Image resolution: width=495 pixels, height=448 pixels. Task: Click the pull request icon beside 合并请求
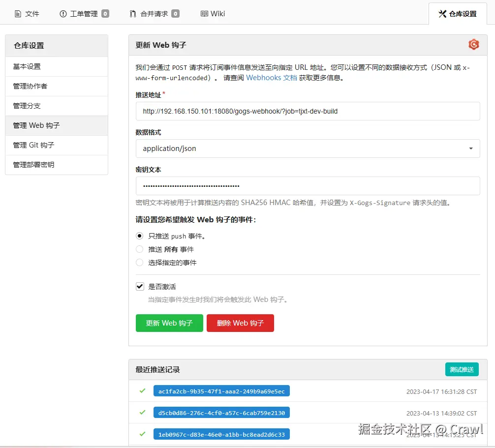click(x=133, y=14)
